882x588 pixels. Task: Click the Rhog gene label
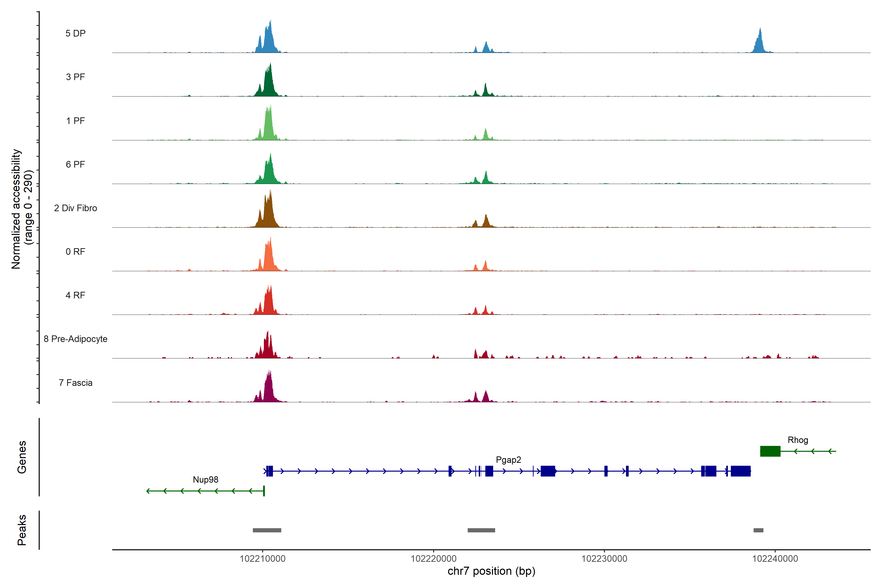point(798,440)
